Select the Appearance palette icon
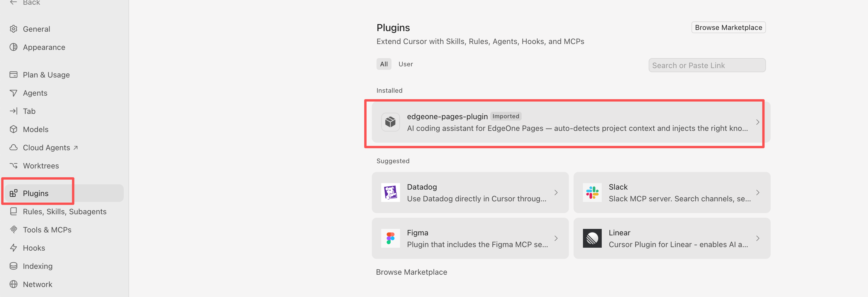 point(13,47)
